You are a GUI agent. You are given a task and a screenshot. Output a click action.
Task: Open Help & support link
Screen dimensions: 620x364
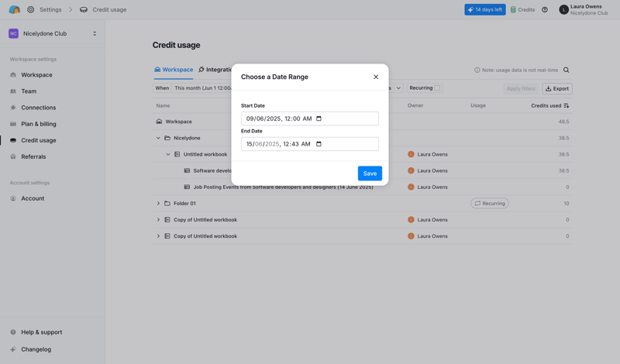pos(42,332)
